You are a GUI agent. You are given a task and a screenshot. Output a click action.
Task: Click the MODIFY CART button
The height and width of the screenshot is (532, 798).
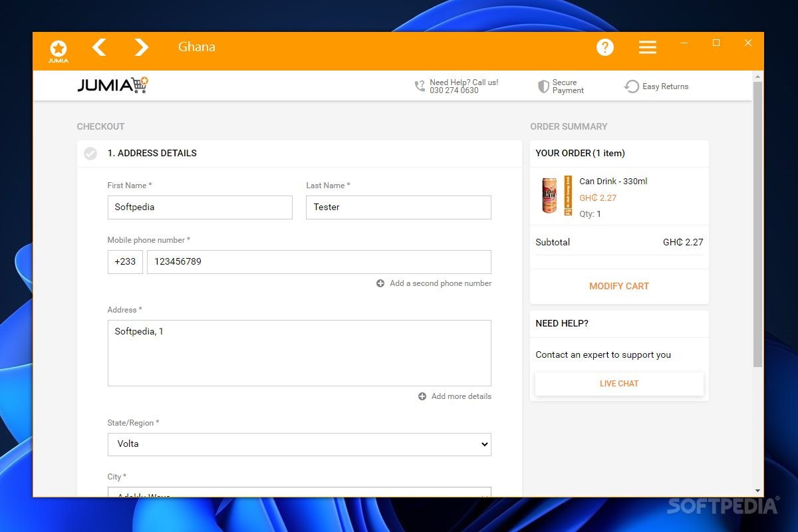pyautogui.click(x=619, y=286)
